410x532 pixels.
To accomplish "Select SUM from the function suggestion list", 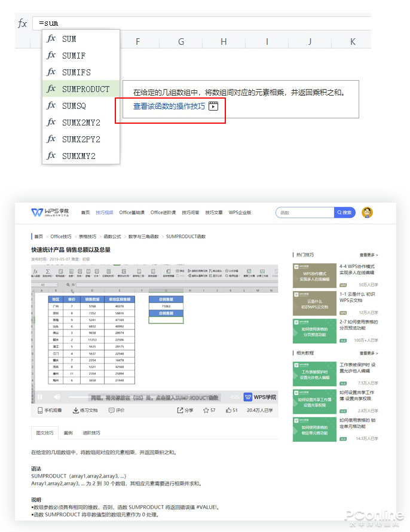I will point(81,39).
